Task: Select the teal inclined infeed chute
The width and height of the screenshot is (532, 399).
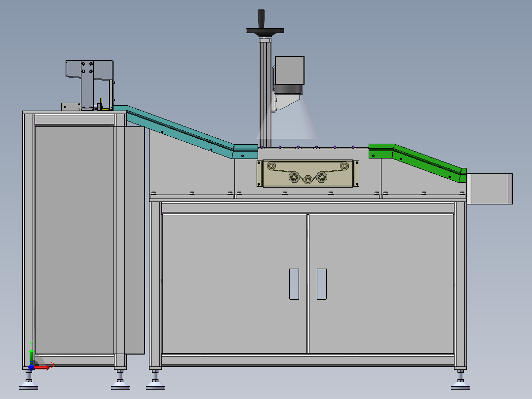Action: pos(186,132)
